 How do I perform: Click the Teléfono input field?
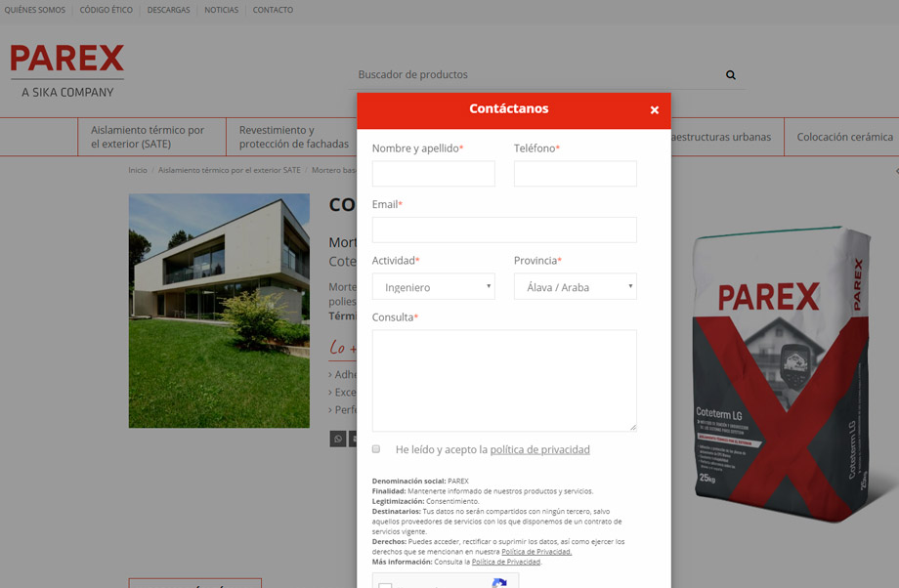(x=575, y=174)
